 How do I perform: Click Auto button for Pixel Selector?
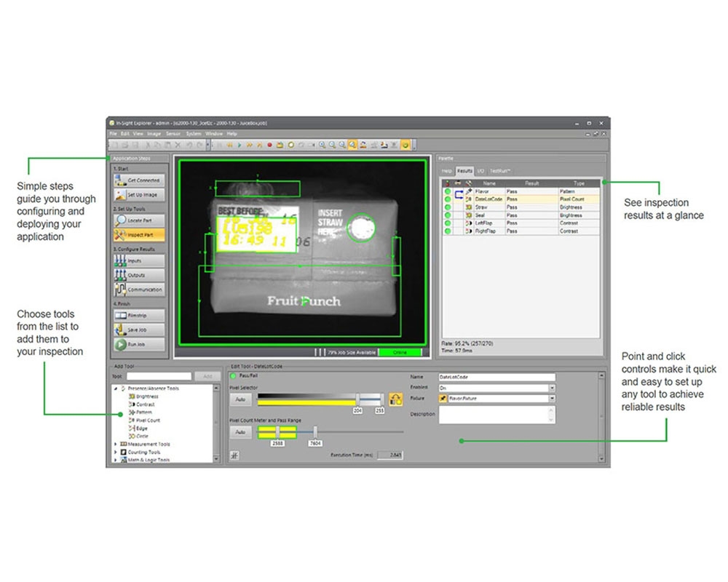tap(240, 399)
